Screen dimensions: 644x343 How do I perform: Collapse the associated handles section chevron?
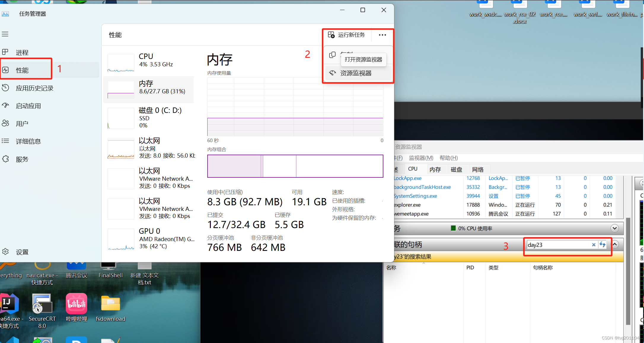615,244
